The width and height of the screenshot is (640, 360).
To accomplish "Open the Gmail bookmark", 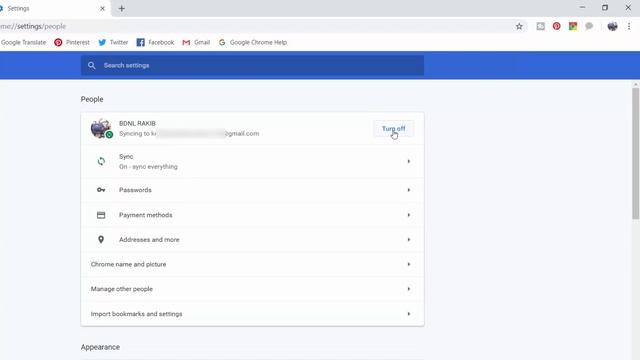I will (x=196, y=42).
